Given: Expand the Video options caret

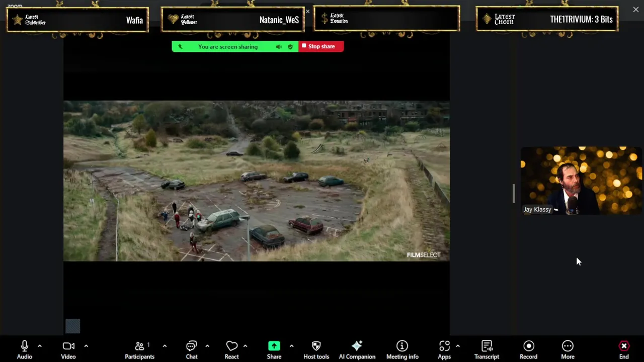Looking at the screenshot, I should [x=86, y=346].
